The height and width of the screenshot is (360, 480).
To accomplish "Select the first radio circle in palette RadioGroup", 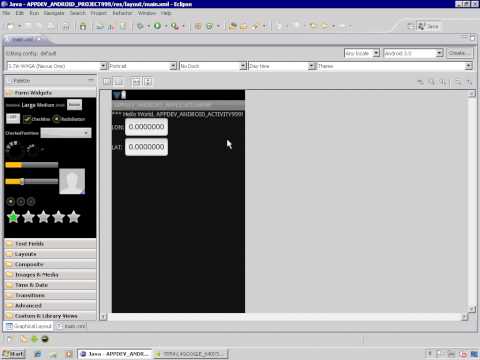I will [11, 201].
